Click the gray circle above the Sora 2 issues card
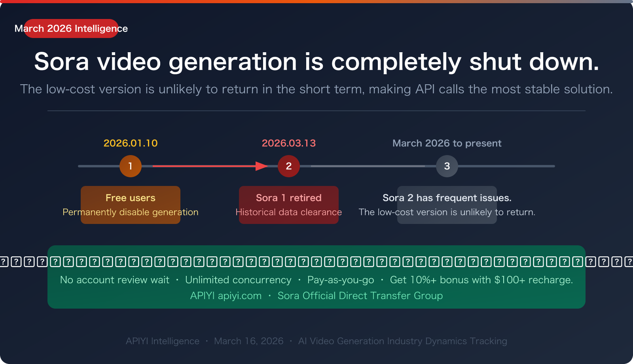The image size is (633, 364). coord(447,166)
